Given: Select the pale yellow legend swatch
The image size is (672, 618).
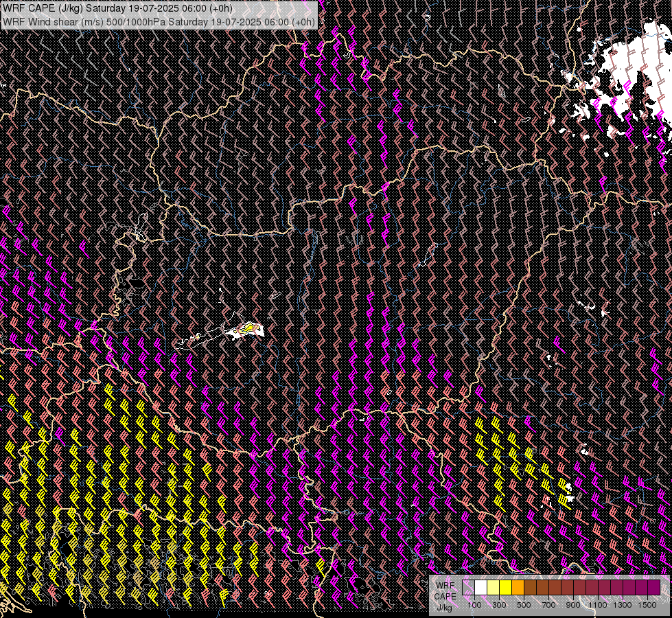Looking at the screenshot, I should tap(494, 588).
